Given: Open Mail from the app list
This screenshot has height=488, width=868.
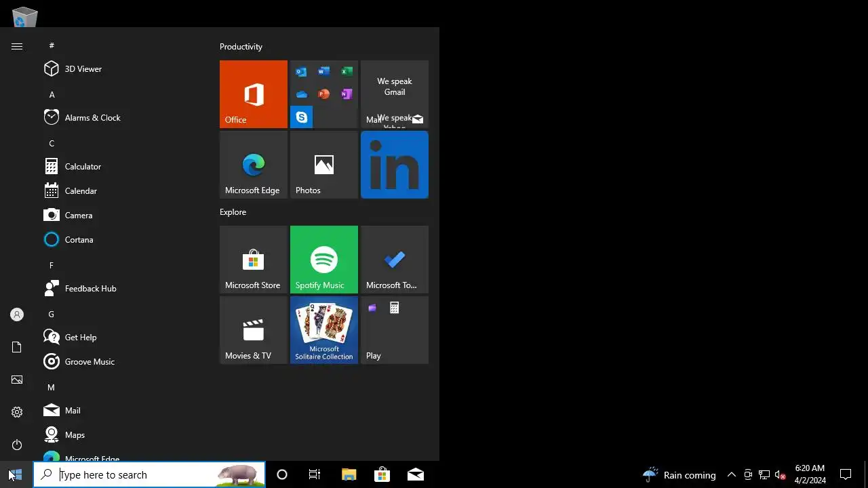Looking at the screenshot, I should point(121,411).
